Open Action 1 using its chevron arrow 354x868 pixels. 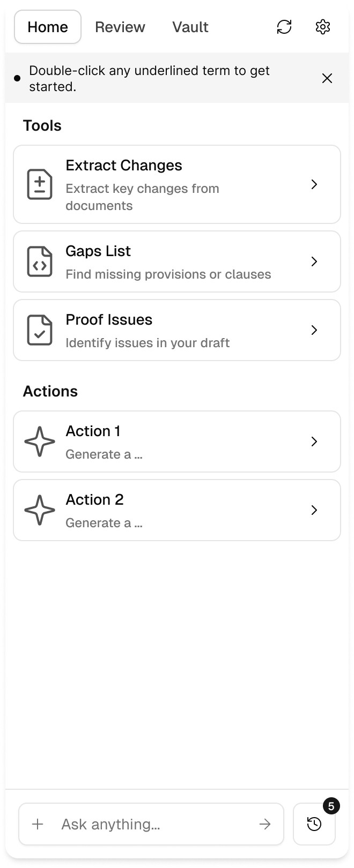click(x=314, y=442)
